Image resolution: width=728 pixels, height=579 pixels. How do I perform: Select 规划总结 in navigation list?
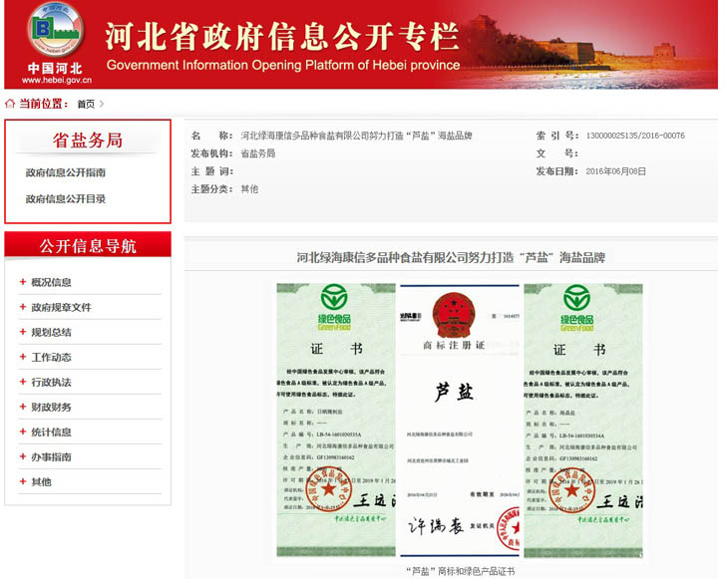(51, 332)
